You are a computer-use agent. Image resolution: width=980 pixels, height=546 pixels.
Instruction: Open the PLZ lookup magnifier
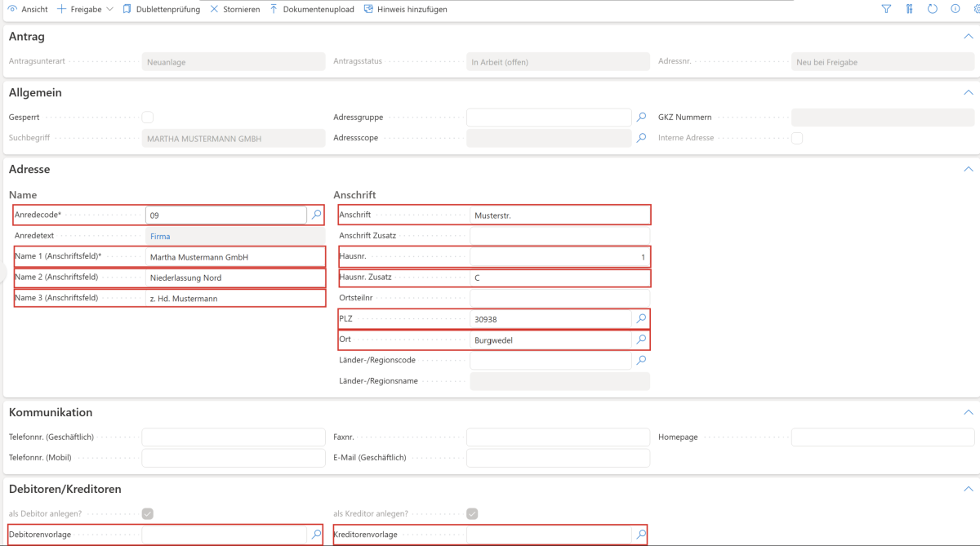point(641,318)
